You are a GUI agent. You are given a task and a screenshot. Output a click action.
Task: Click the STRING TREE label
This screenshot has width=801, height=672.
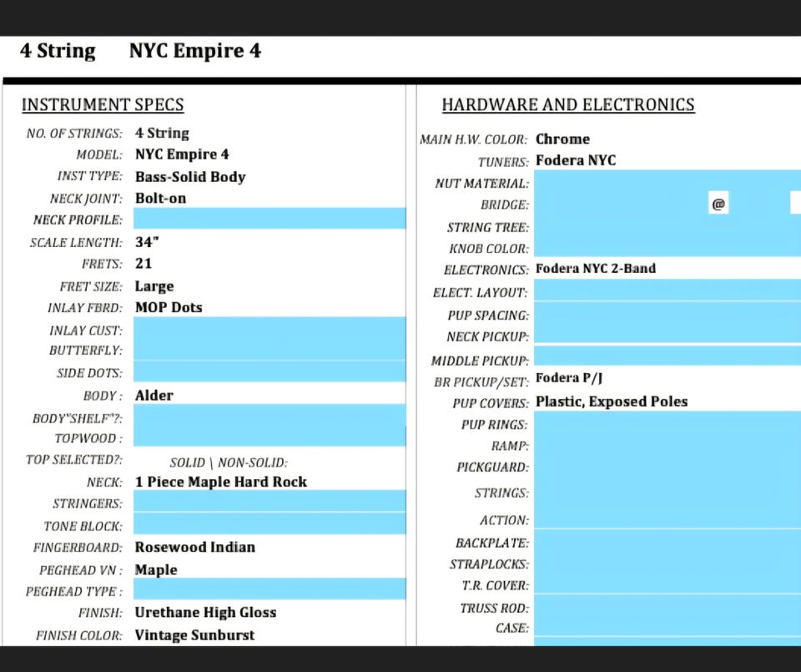[x=488, y=227]
